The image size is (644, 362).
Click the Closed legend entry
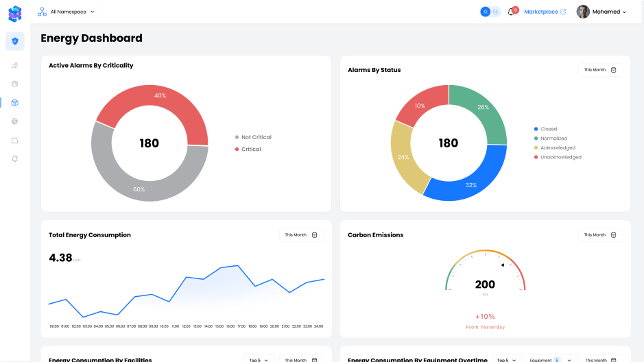click(548, 129)
